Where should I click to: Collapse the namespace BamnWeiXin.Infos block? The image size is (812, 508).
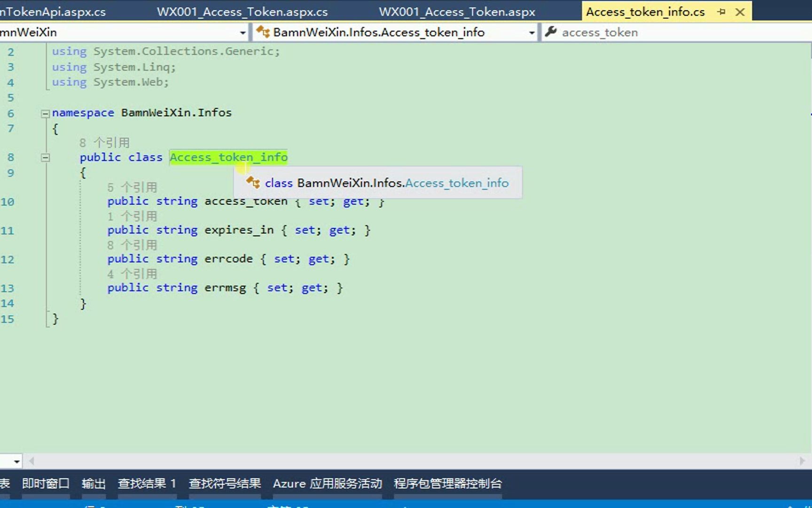coord(45,113)
